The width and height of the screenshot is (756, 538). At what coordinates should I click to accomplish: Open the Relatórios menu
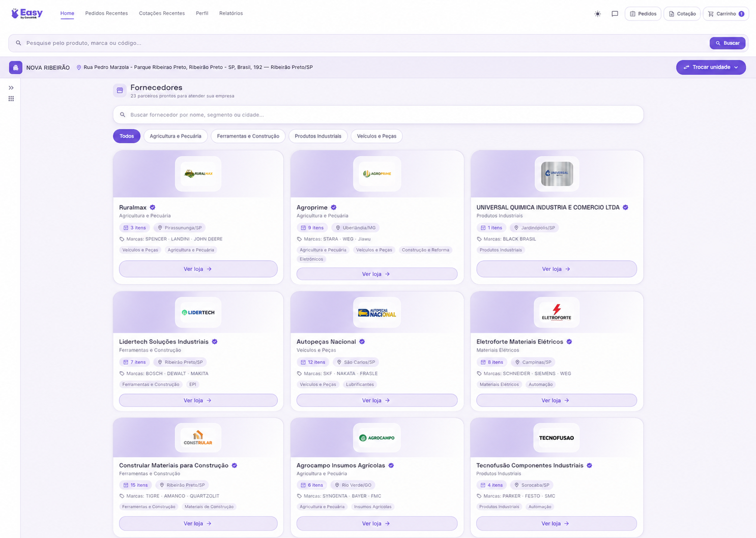tap(231, 13)
